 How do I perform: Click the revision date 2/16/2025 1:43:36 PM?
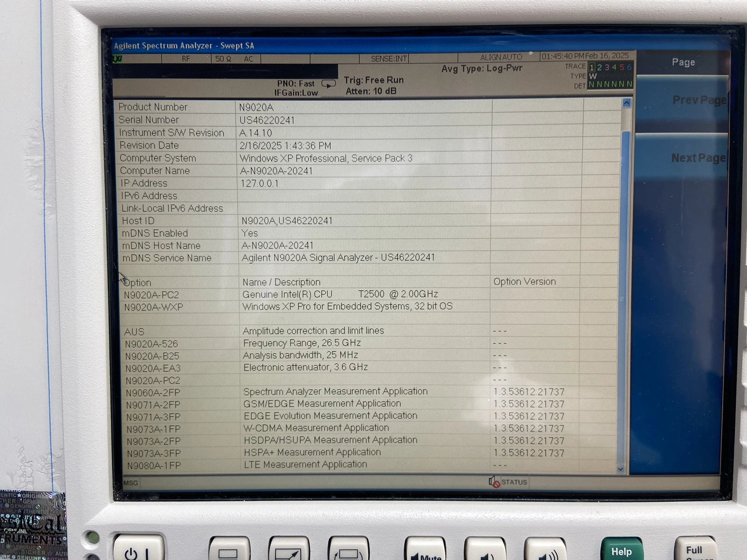(285, 146)
